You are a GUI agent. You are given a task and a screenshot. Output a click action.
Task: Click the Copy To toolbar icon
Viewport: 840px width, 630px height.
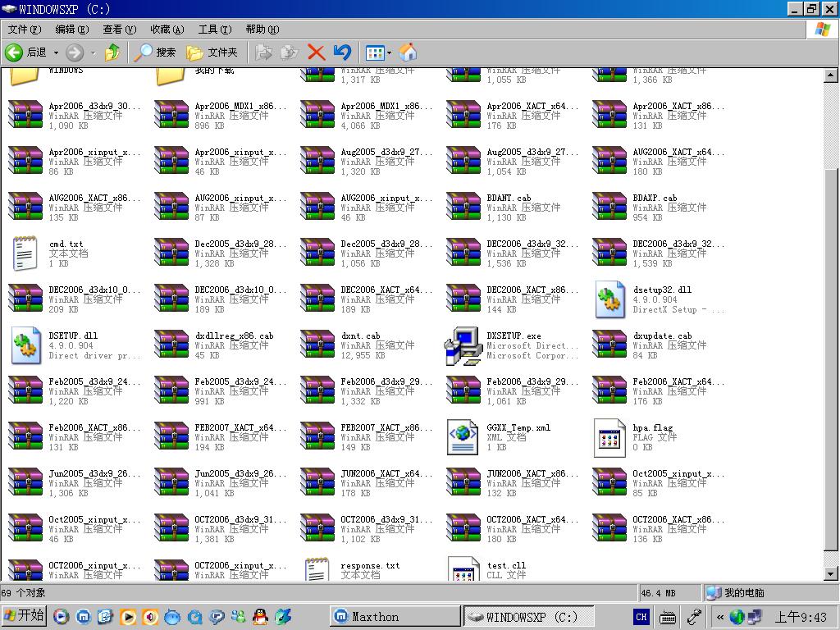click(x=290, y=52)
